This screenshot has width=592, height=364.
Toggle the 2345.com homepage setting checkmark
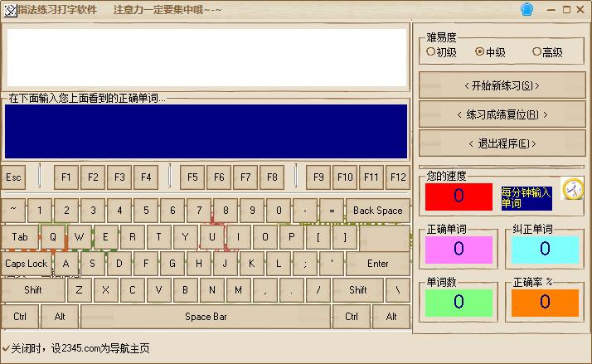pyautogui.click(x=6, y=347)
